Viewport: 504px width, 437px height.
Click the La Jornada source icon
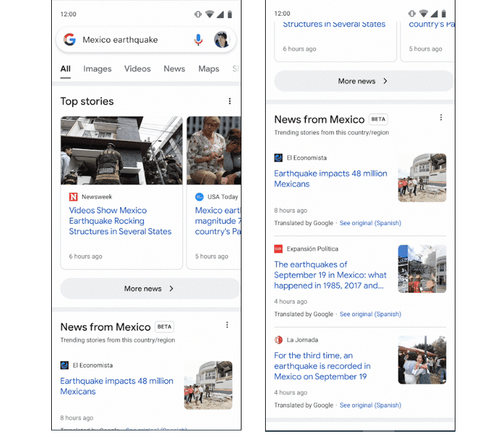[278, 340]
